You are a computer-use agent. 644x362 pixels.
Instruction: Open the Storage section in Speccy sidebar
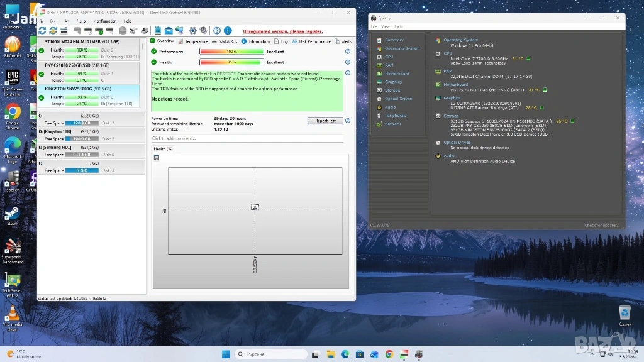pos(392,90)
